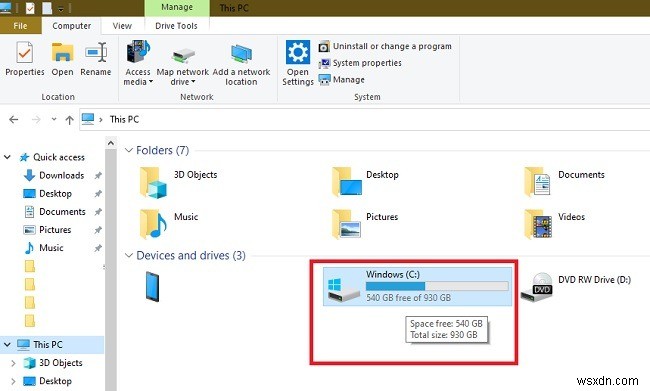Screen dimensions: 650x391
Task: Click Properties icon in the quick access toolbar
Action: 30,8
